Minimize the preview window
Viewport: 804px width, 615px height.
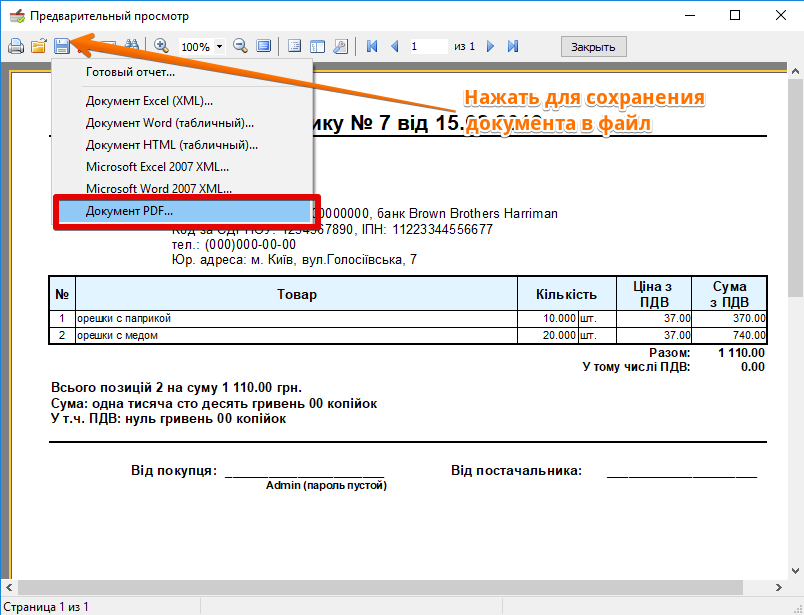(690, 15)
